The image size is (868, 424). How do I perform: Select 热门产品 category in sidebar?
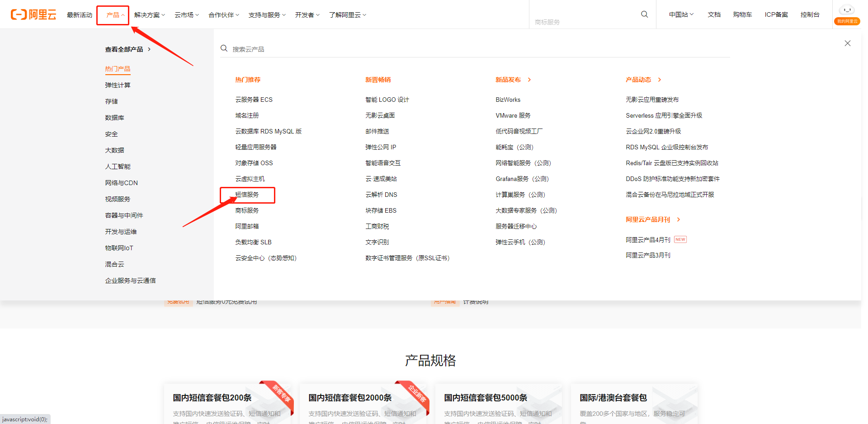click(118, 69)
